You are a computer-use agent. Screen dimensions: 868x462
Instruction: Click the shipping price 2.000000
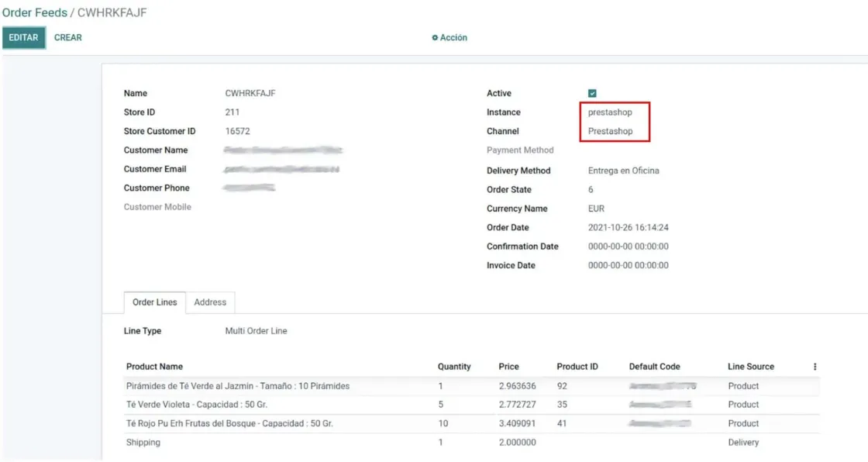517,443
